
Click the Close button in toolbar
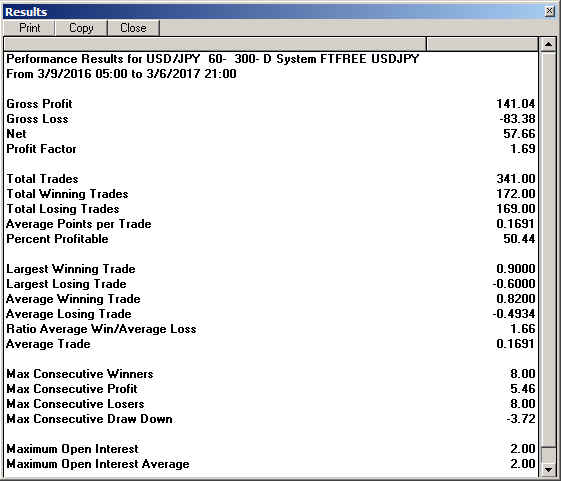133,28
